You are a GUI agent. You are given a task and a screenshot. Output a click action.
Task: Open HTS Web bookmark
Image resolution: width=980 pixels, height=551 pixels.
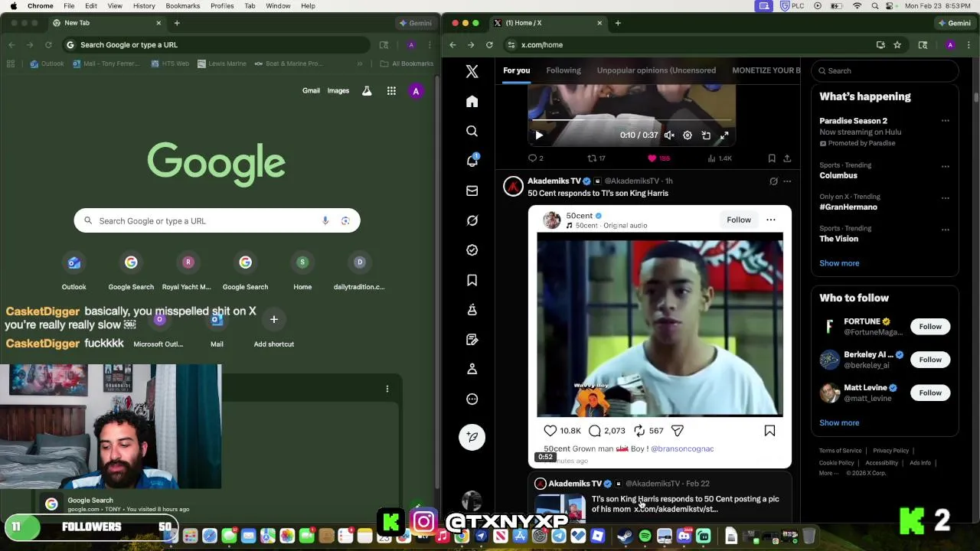[169, 64]
